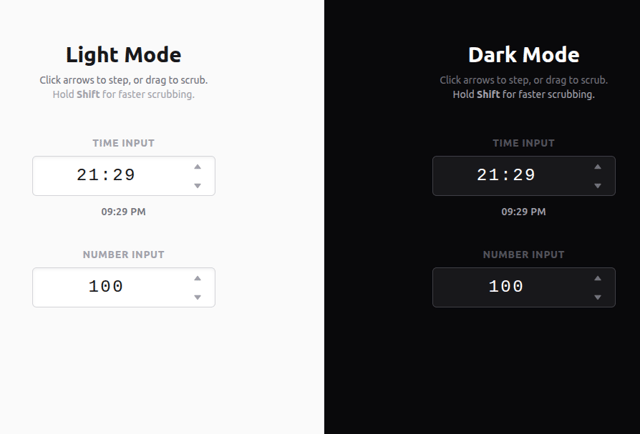The width and height of the screenshot is (640, 434).
Task: Click the NUMBER INPUT label in Light Mode
Action: pyautogui.click(x=124, y=255)
